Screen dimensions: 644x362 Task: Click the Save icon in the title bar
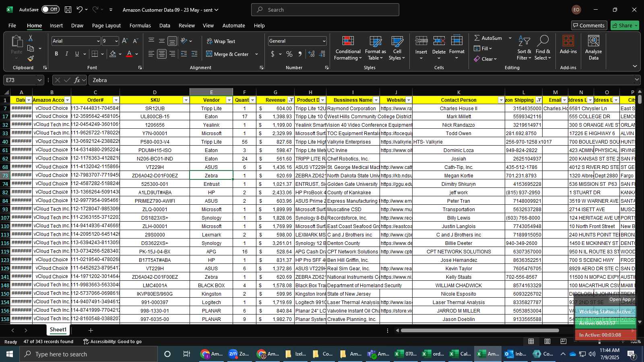(x=68, y=10)
